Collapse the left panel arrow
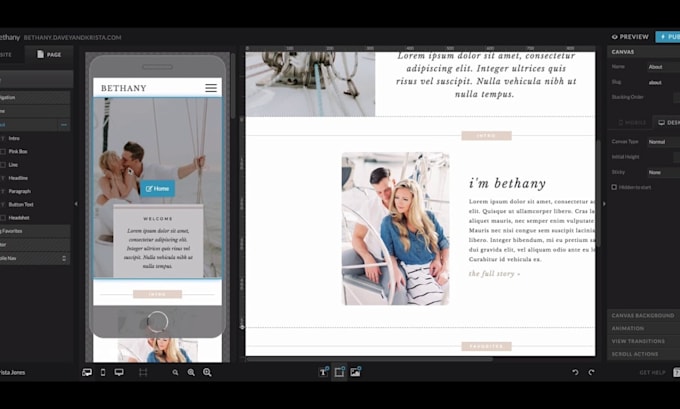 tap(76, 204)
